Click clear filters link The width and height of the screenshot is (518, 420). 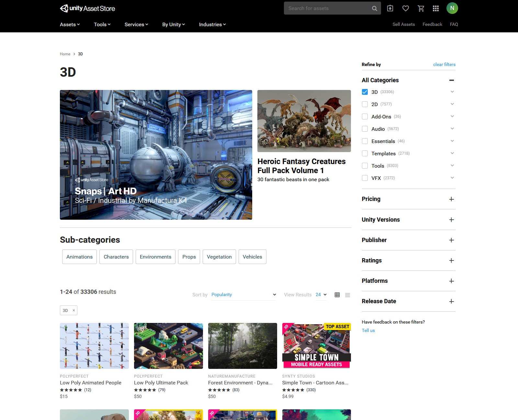click(444, 64)
